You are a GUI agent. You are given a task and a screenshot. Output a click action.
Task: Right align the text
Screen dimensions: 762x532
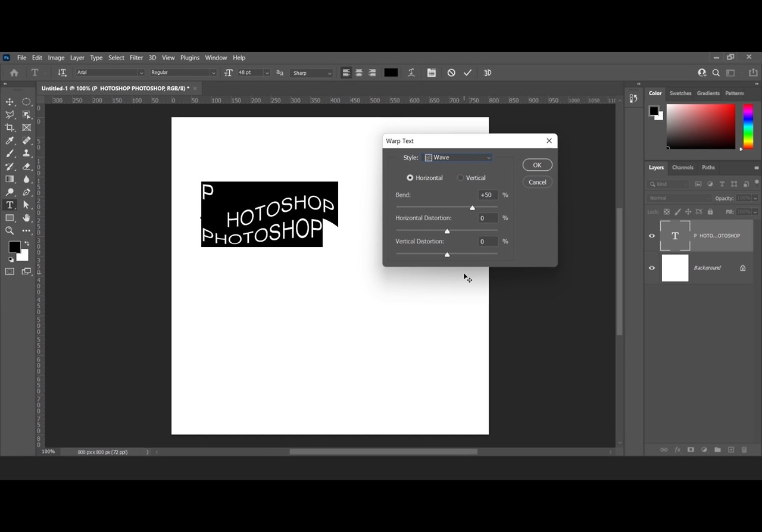[372, 73]
